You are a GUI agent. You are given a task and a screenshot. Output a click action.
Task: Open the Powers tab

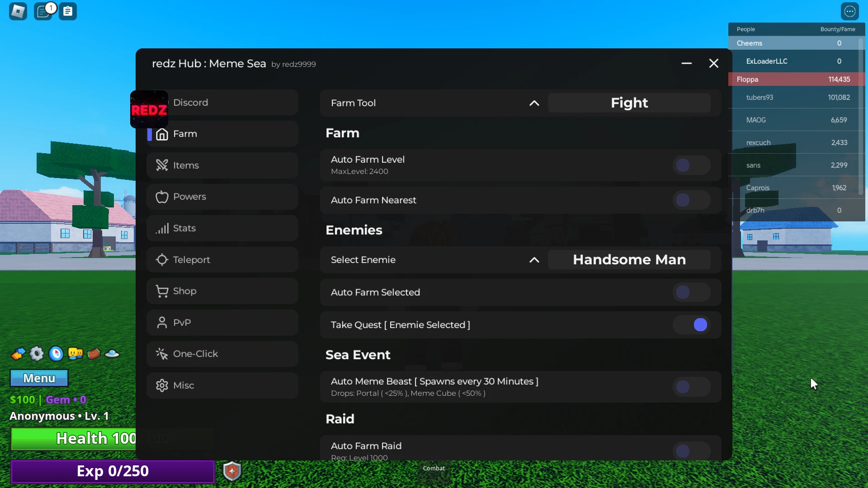pos(222,197)
